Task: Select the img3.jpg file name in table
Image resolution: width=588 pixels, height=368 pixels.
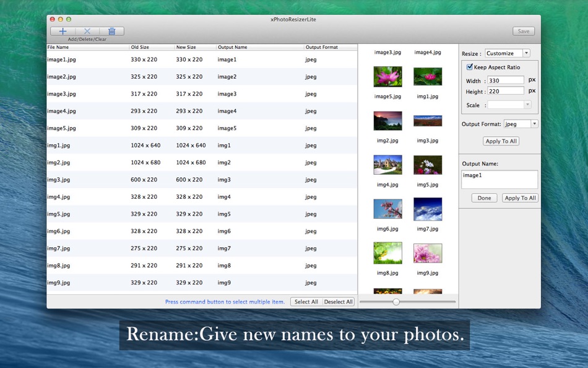Action: (59, 180)
